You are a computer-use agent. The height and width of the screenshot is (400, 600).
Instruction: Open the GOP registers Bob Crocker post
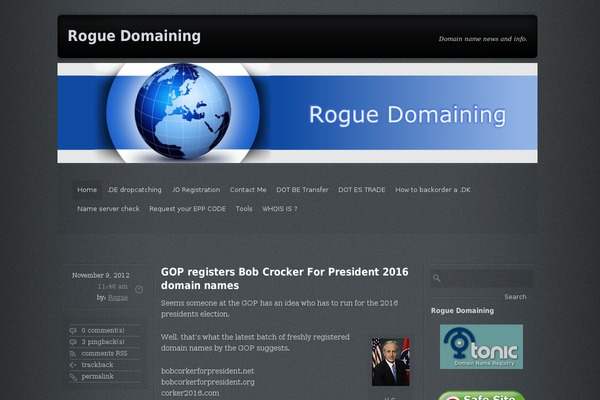[285, 278]
